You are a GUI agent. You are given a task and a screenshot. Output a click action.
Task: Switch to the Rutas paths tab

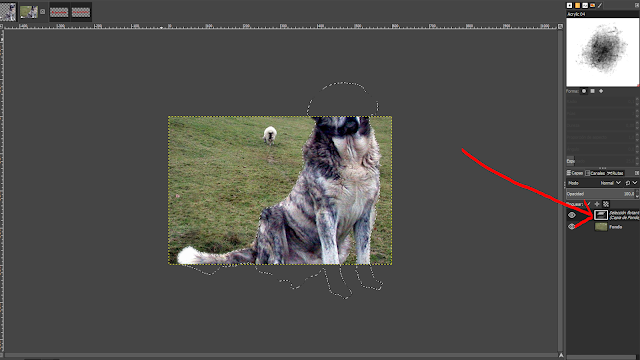[615, 173]
